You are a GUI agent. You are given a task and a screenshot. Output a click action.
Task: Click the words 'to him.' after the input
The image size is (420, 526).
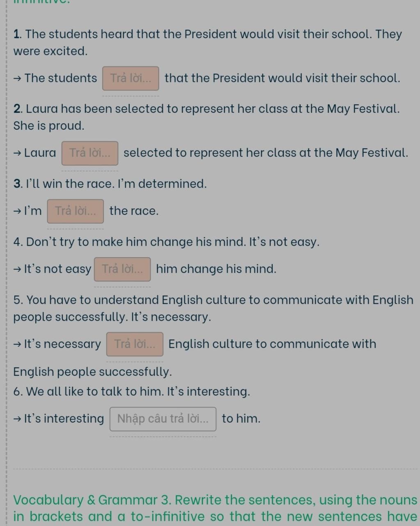241,419
